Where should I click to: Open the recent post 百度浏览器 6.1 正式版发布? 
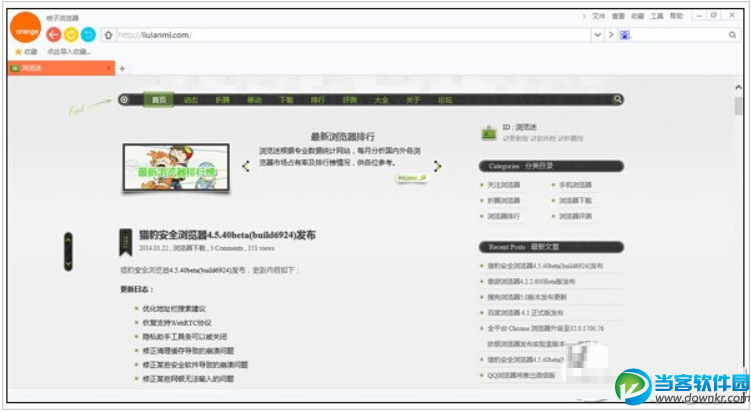click(x=525, y=313)
